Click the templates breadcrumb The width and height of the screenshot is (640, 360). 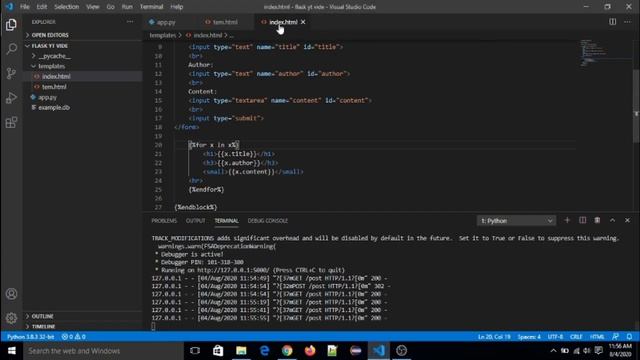point(162,36)
